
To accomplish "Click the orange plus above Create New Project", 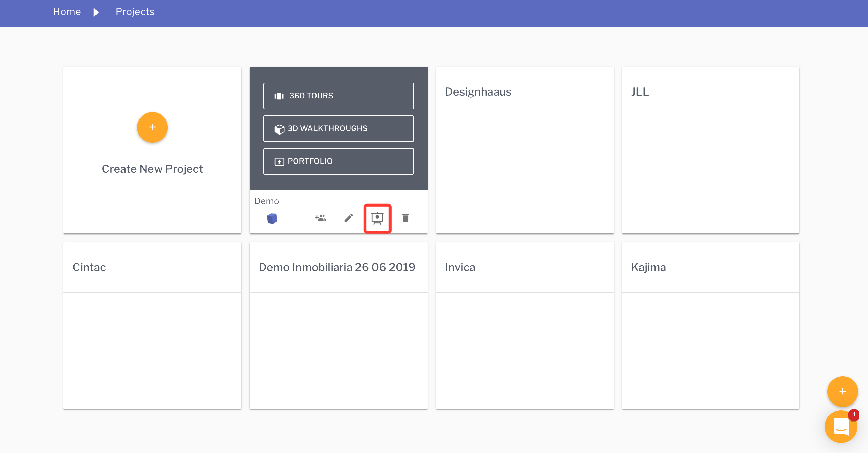I will pyautogui.click(x=152, y=127).
